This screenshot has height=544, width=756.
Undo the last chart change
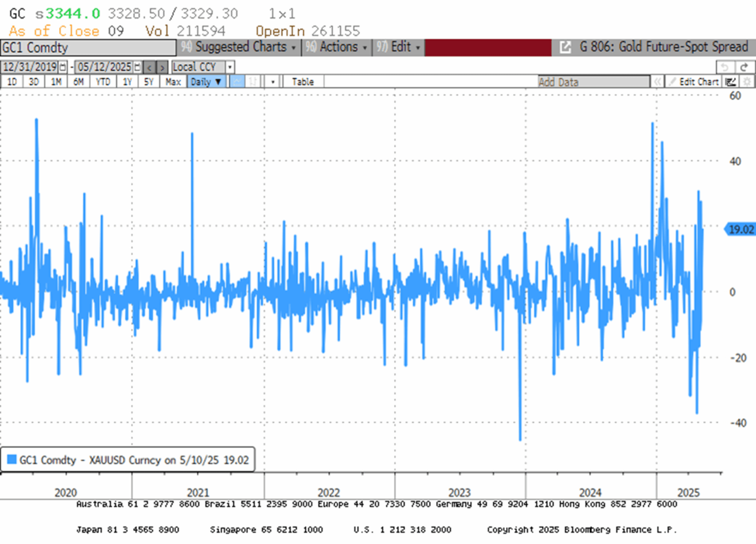724,66
